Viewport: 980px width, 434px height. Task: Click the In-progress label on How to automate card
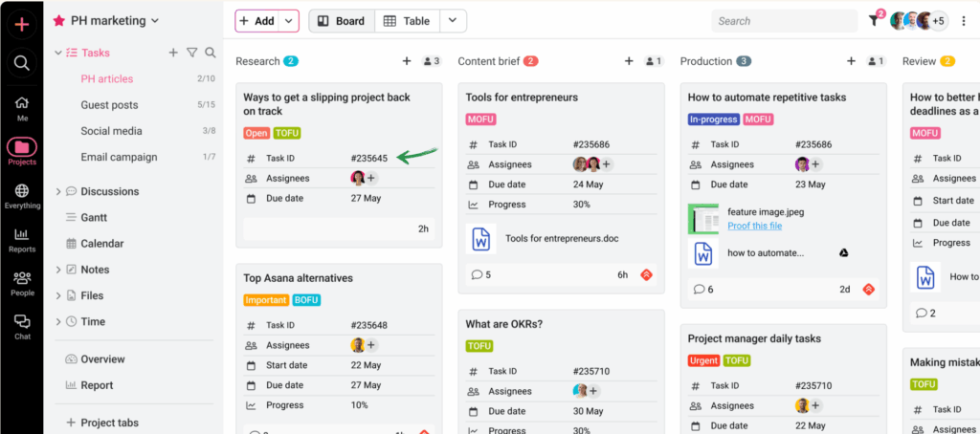714,119
